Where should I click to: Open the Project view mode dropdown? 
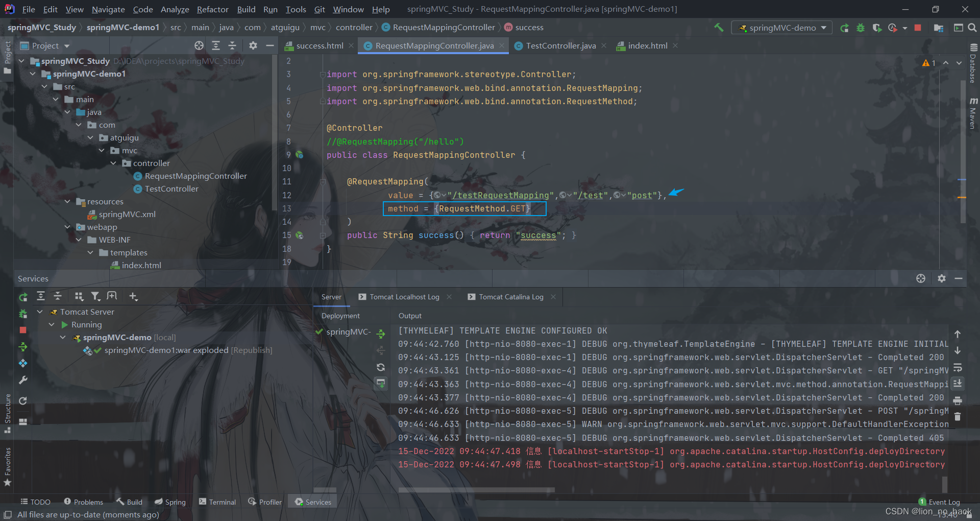click(x=67, y=46)
